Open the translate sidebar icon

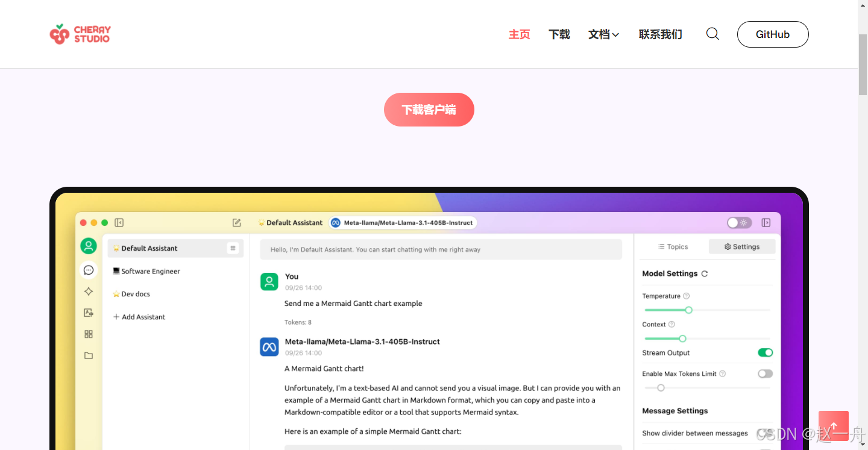(89, 313)
